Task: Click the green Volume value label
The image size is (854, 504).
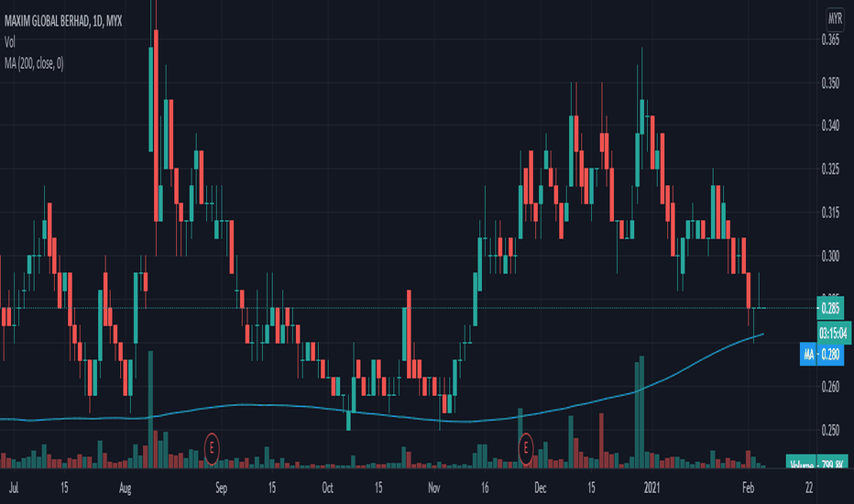Action: (817, 462)
